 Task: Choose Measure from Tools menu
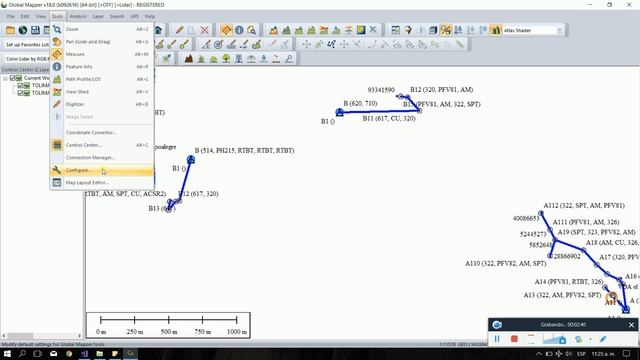point(102,54)
